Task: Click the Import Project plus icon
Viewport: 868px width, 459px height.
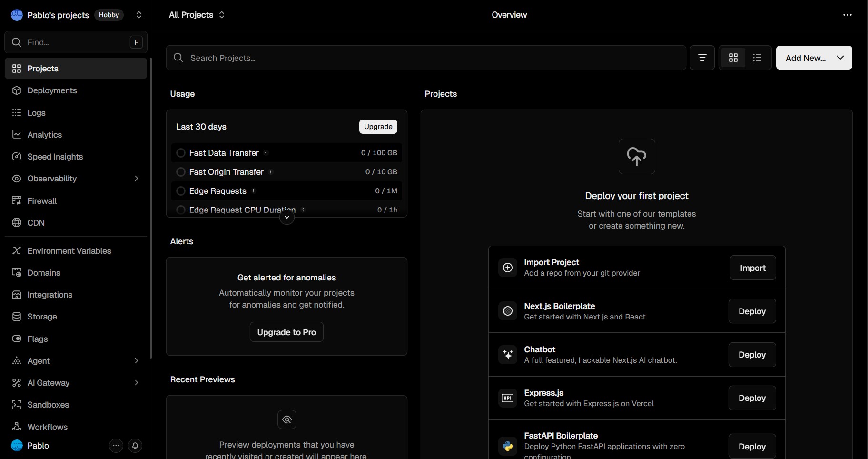Action: (x=508, y=268)
